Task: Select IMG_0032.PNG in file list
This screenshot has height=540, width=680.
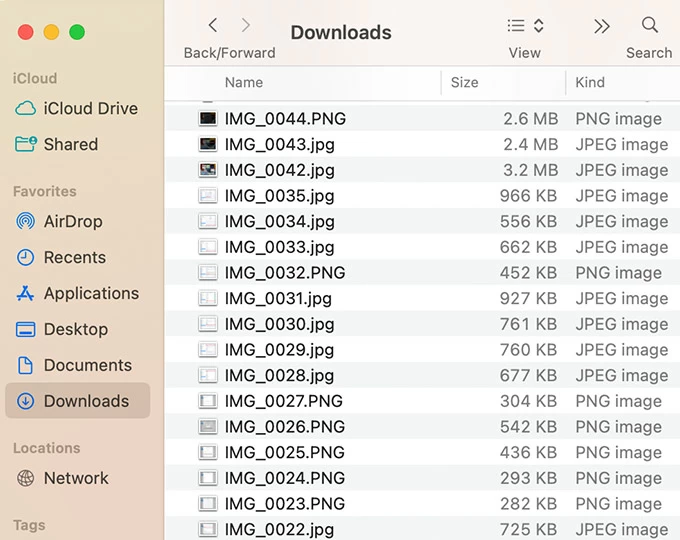Action: 285,273
